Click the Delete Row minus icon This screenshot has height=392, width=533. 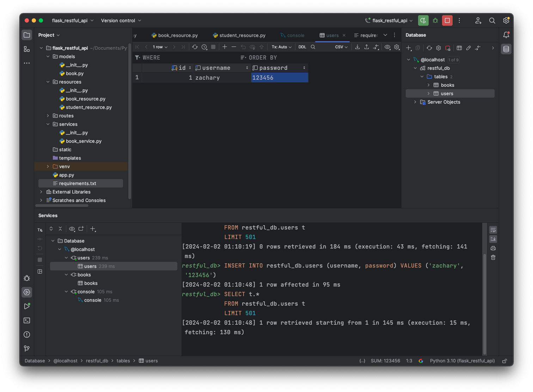(234, 47)
